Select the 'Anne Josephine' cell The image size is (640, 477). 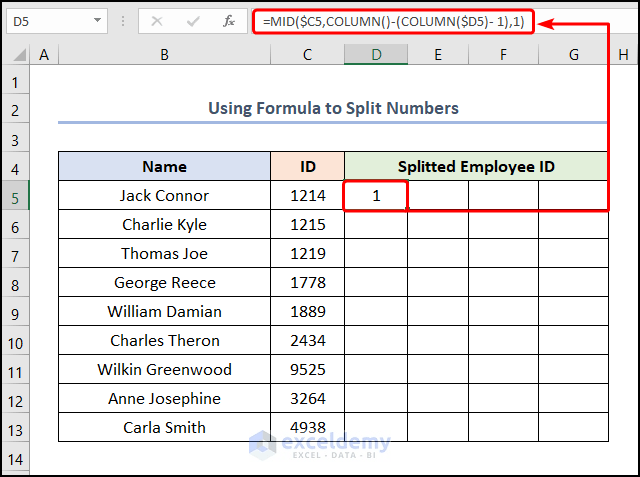pos(164,398)
